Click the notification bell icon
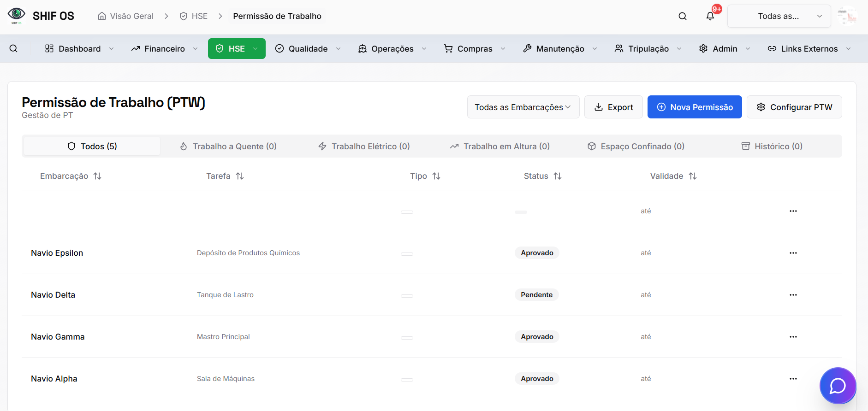The image size is (868, 411). tap(710, 16)
